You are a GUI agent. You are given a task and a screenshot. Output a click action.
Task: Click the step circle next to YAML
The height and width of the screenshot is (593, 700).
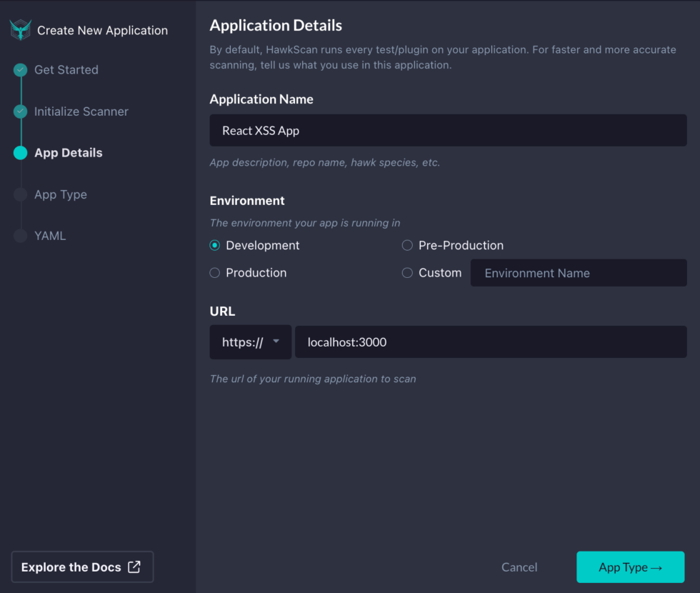(x=20, y=236)
